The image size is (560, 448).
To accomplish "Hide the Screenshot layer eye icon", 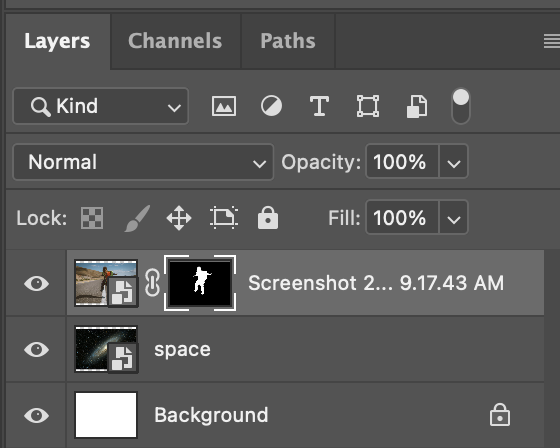I will tap(36, 283).
